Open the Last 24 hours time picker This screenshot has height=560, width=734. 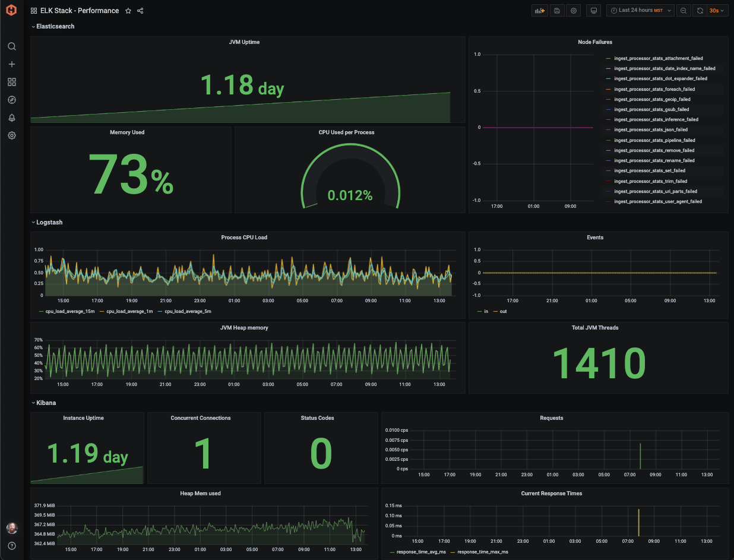(x=640, y=11)
